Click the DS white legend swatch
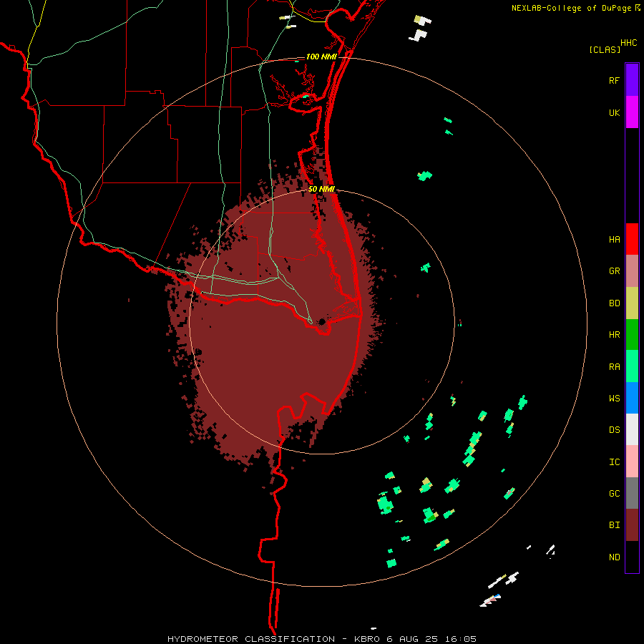644x644 pixels. pos(632,429)
